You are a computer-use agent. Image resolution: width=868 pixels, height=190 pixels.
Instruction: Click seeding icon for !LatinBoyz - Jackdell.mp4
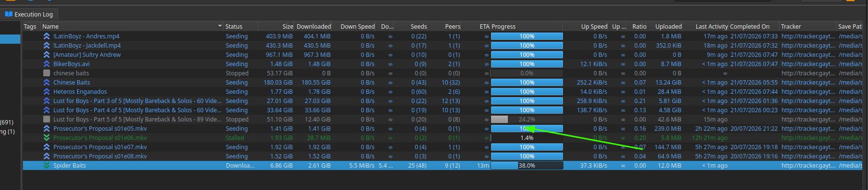click(47, 45)
